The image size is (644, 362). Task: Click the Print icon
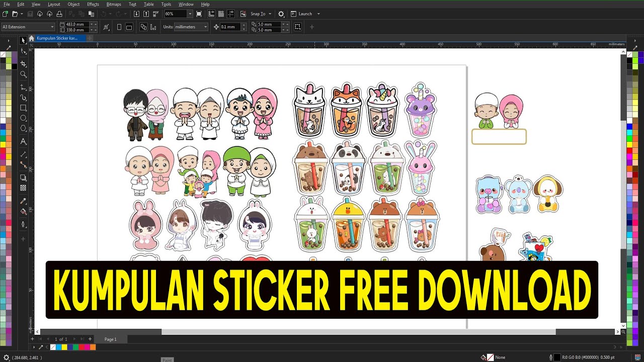59,14
